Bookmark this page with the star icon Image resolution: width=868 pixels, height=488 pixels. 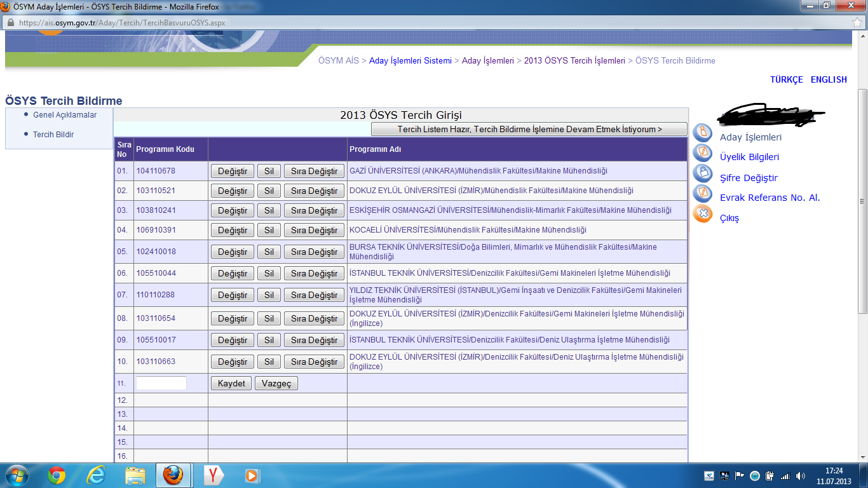[x=857, y=22]
